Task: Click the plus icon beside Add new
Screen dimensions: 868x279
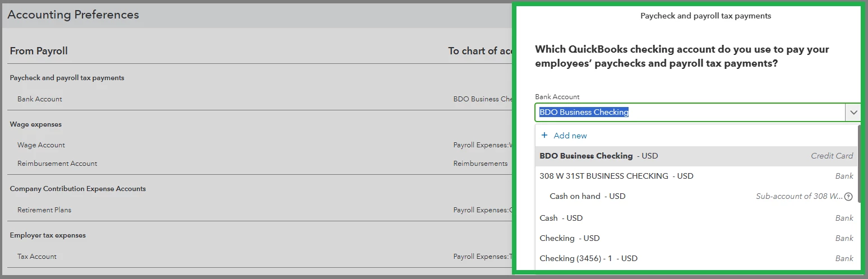Action: (544, 136)
